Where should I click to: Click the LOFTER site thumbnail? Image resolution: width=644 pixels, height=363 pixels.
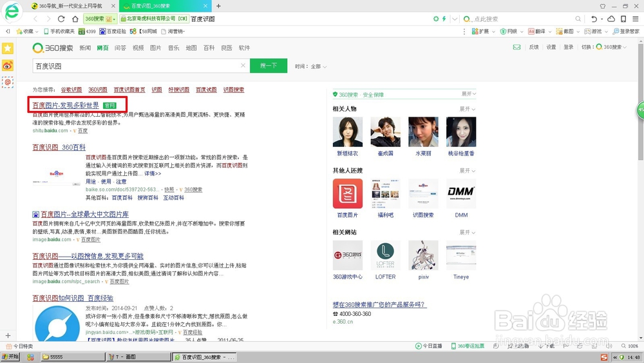pyautogui.click(x=385, y=255)
